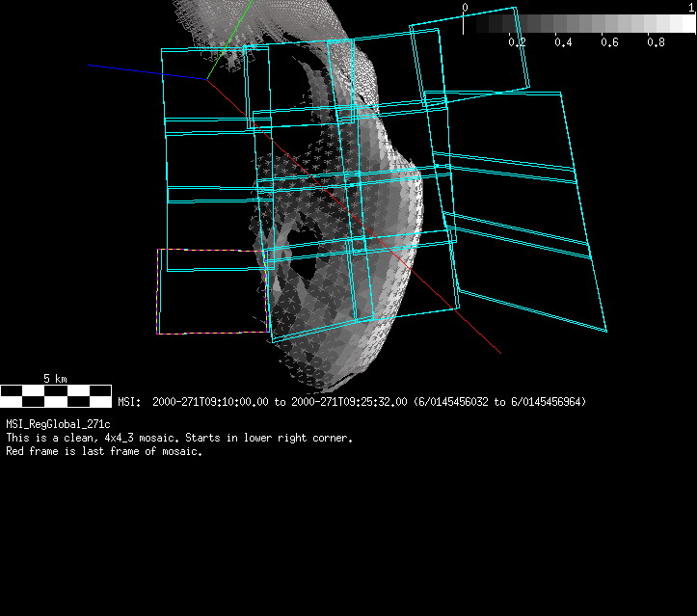Click the "Red frame is last frame" note
The width and height of the screenshot is (697, 616).
click(104, 452)
